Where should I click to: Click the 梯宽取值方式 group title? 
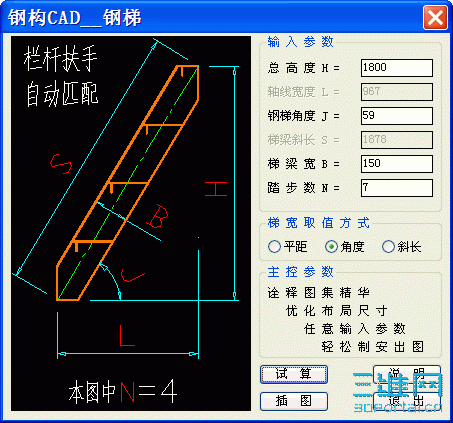click(x=318, y=223)
